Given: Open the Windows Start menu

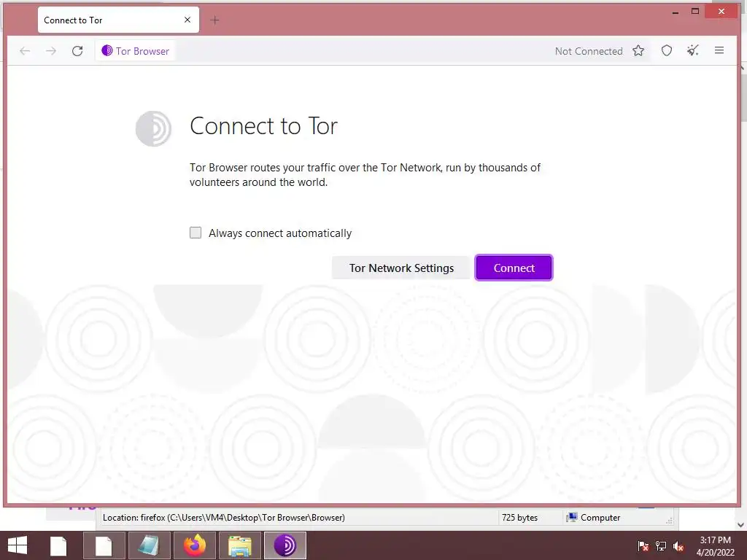Looking at the screenshot, I should coord(18,545).
